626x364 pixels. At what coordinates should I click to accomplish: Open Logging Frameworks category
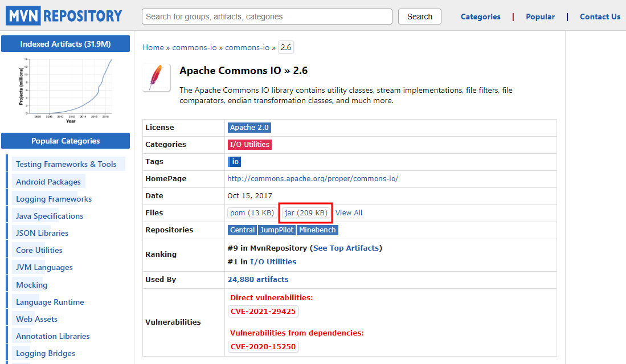pos(54,199)
